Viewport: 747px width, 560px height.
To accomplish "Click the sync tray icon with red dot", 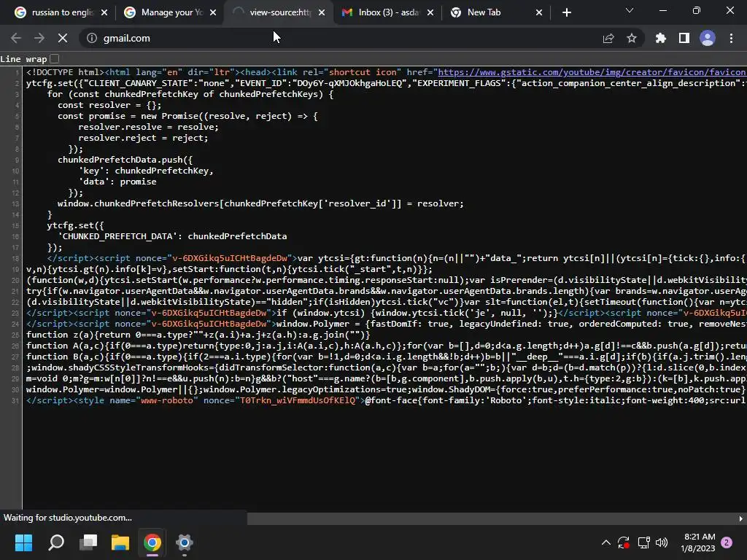I will tap(624, 542).
